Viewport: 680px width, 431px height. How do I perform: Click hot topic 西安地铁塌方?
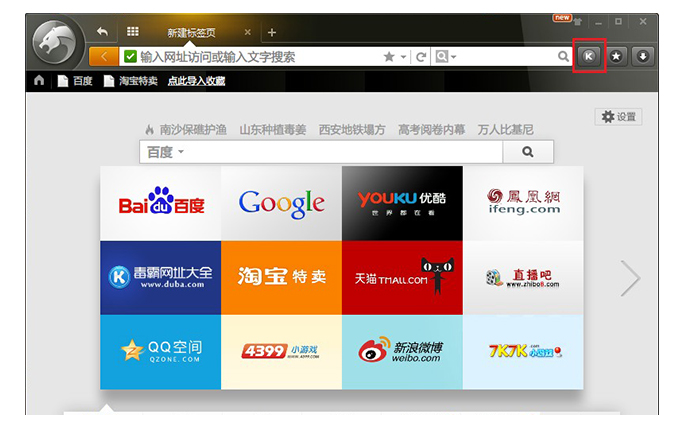click(352, 129)
